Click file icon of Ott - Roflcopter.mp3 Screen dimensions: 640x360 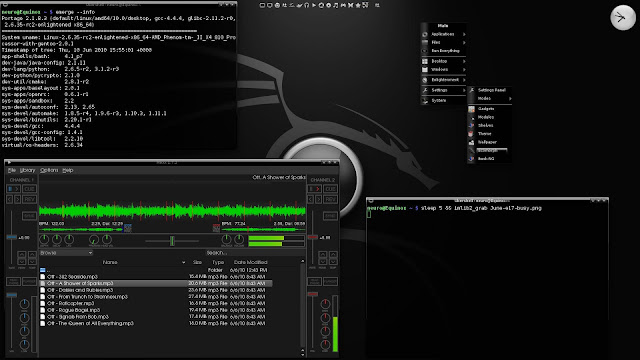click(42, 304)
